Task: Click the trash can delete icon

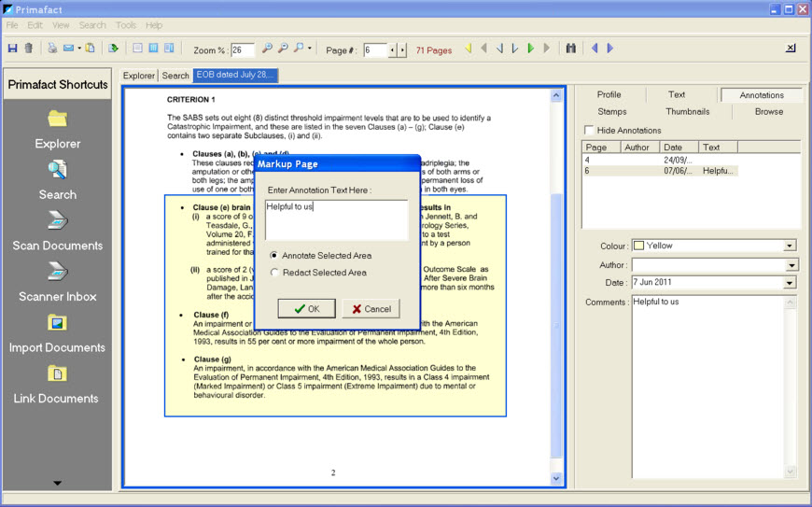Action: point(29,49)
